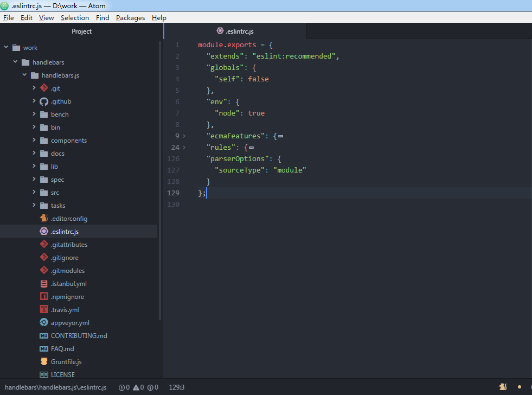Click the tasks folder icon
This screenshot has width=532, height=395.
[x=44, y=206]
